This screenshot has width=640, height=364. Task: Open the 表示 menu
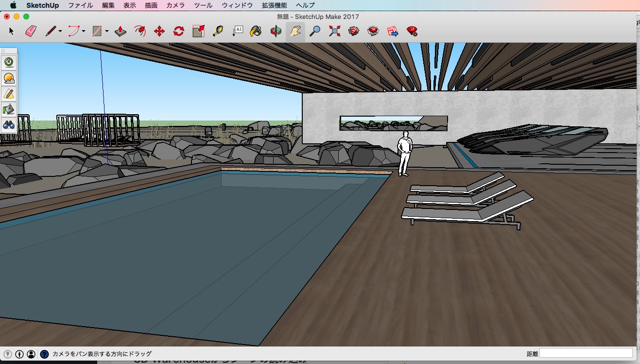130,5
